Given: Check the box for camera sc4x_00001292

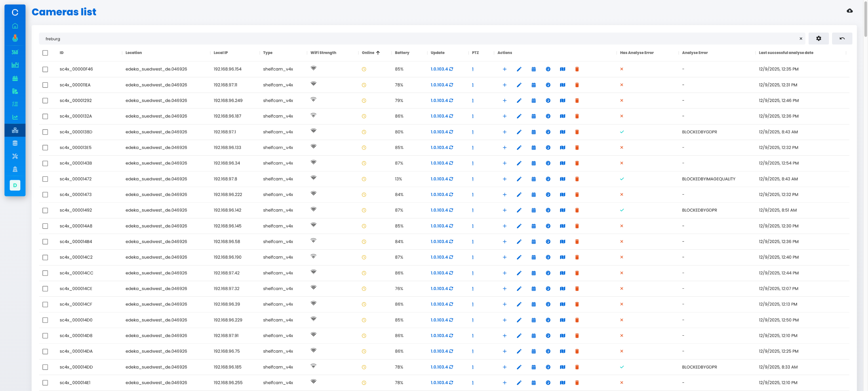Looking at the screenshot, I should coord(45,101).
